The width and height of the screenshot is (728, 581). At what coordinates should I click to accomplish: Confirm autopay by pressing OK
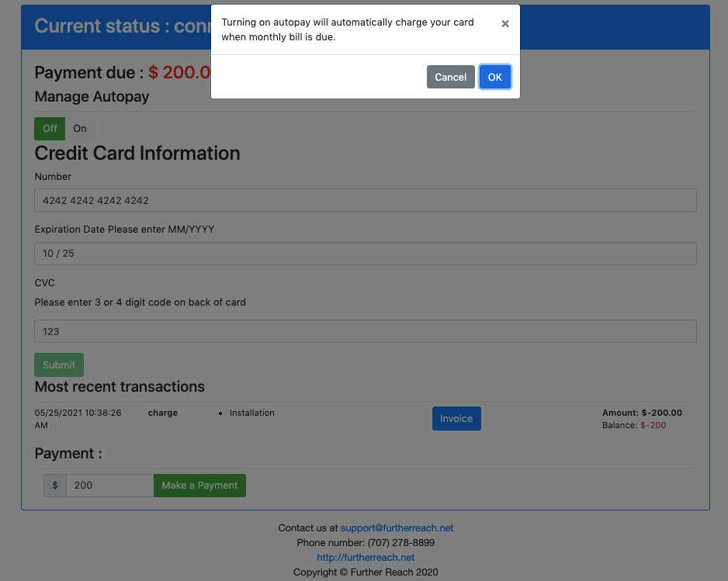click(x=494, y=77)
